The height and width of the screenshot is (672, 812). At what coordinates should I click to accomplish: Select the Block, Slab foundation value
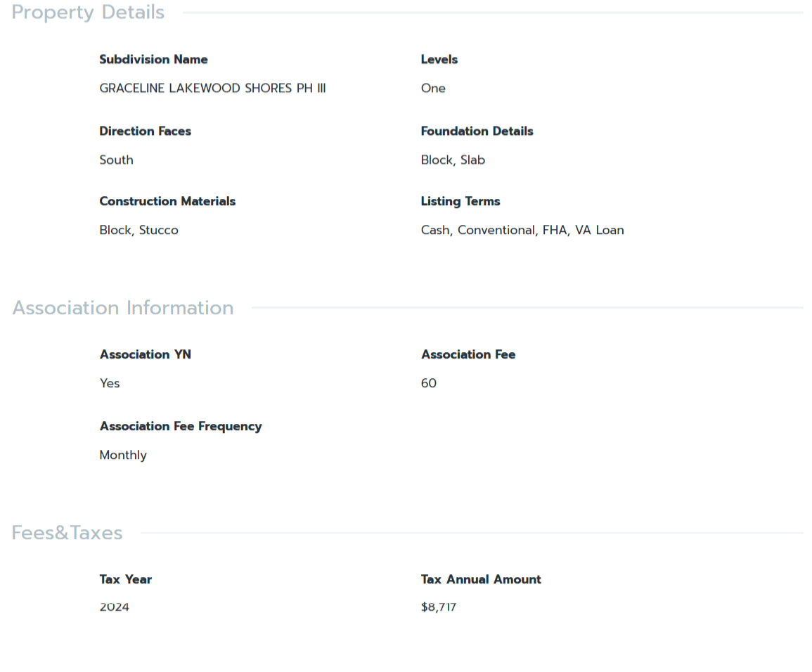pos(453,160)
